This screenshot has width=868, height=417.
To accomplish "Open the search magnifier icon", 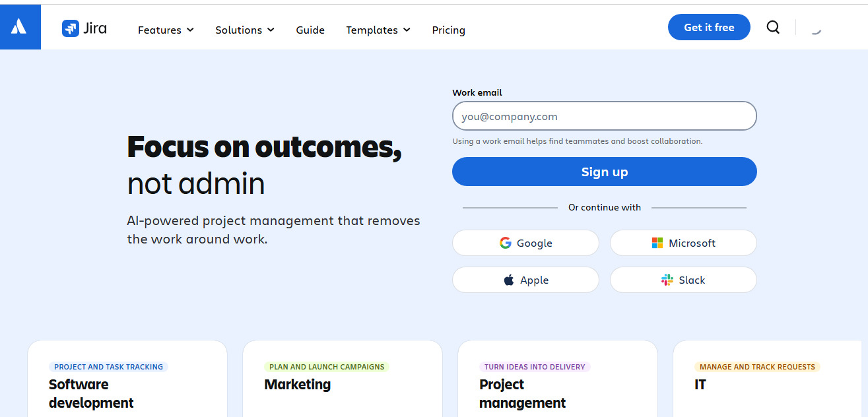I will pyautogui.click(x=772, y=27).
